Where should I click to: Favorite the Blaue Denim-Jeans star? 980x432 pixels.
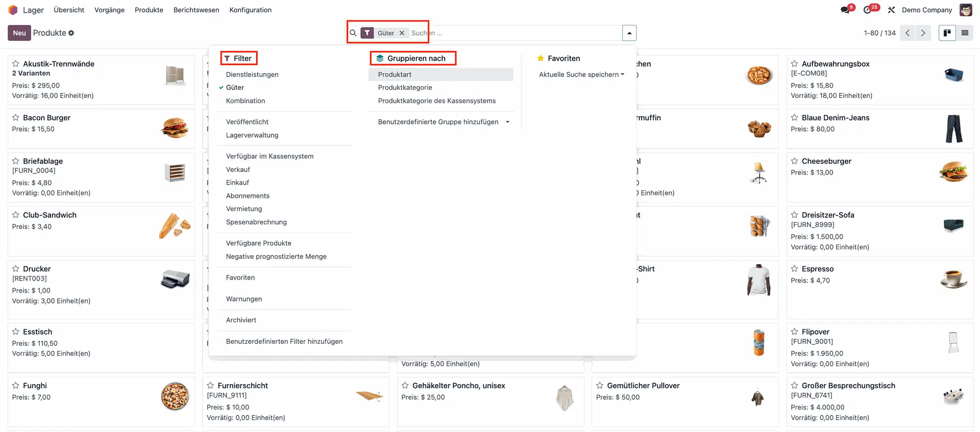point(795,117)
